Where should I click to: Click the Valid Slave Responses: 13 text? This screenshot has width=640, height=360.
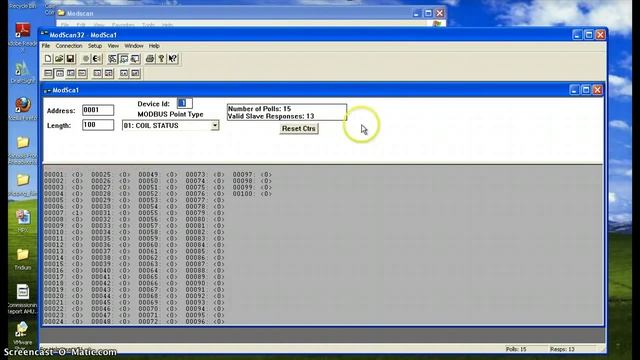tap(271, 116)
